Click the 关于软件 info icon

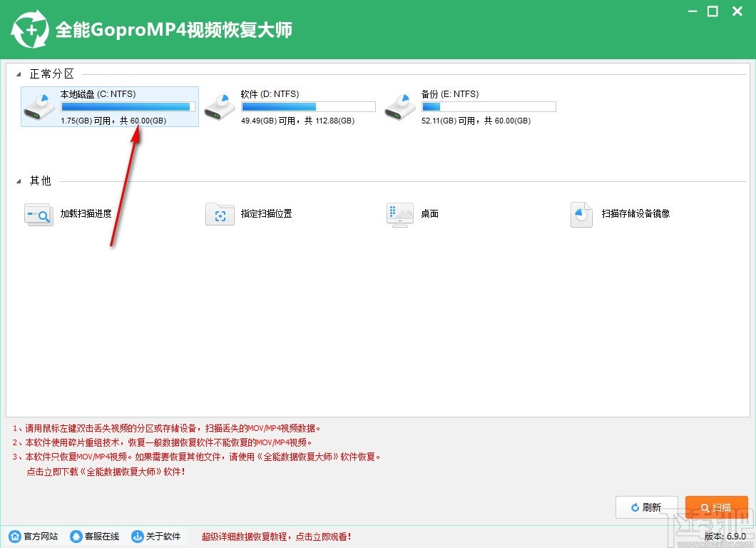(138, 536)
